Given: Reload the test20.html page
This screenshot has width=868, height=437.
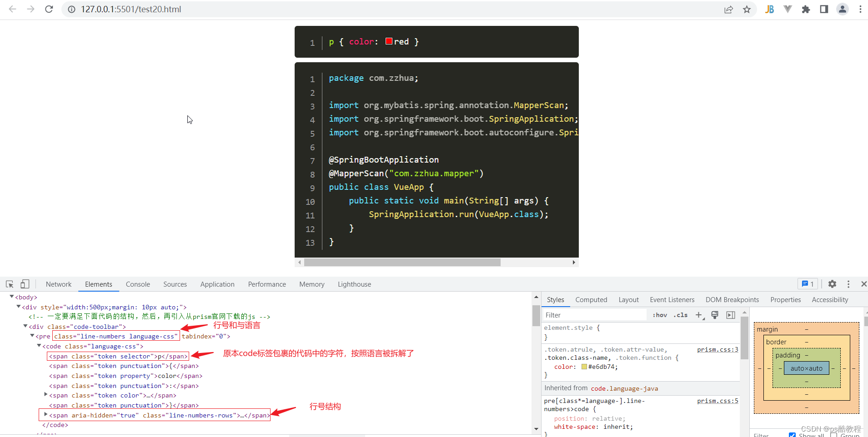Looking at the screenshot, I should coord(49,9).
